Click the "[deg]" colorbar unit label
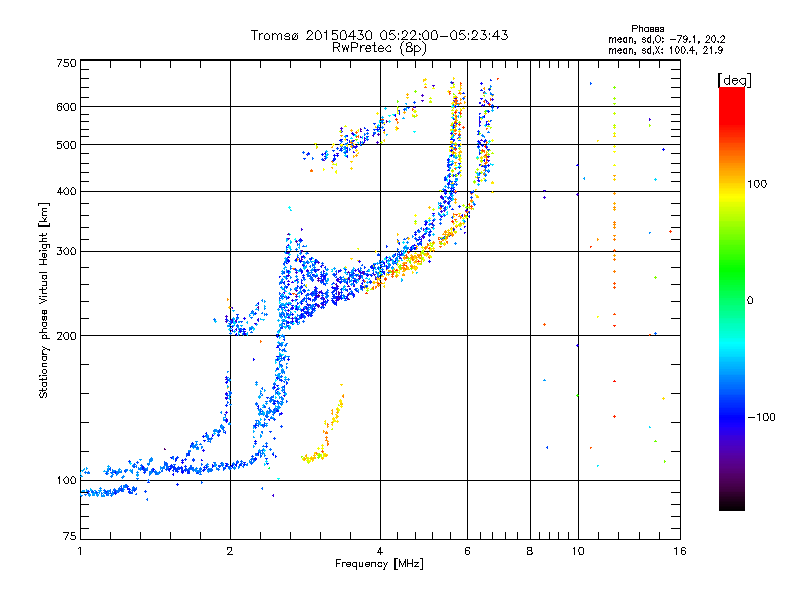Screen dimensions: 800x600 (734, 80)
